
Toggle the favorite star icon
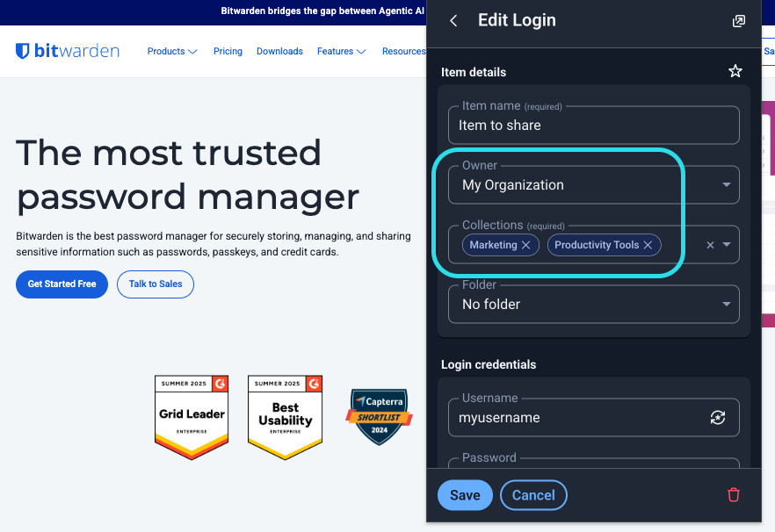coord(735,71)
